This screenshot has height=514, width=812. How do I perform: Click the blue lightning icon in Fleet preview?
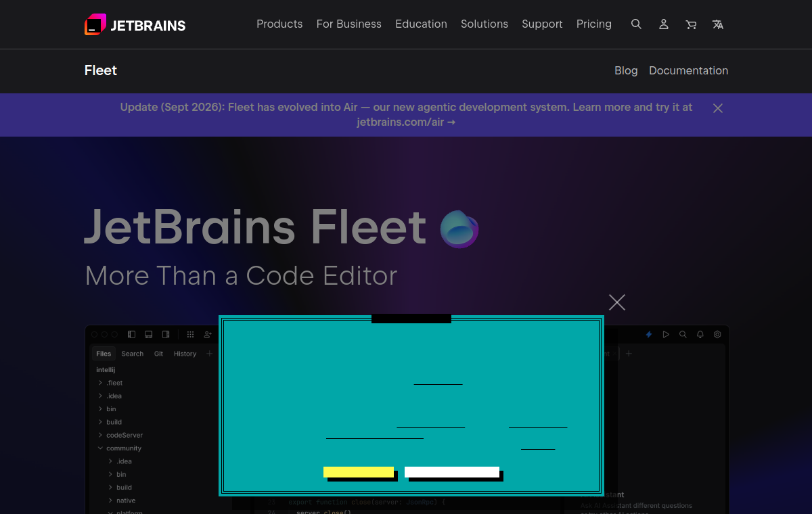click(x=649, y=334)
